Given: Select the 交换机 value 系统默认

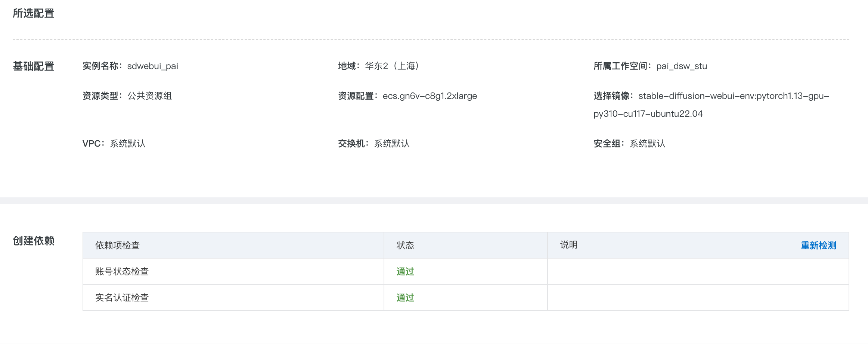Looking at the screenshot, I should 392,144.
